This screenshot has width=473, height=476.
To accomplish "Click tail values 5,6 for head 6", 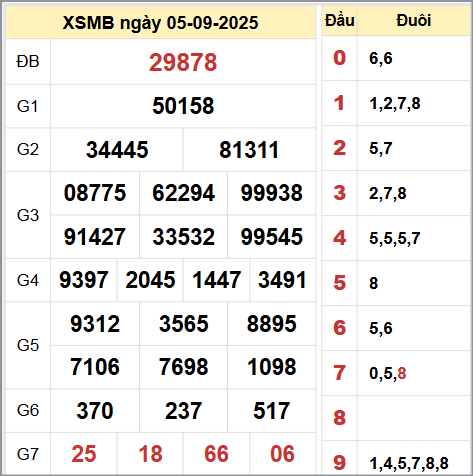I will (x=381, y=328).
